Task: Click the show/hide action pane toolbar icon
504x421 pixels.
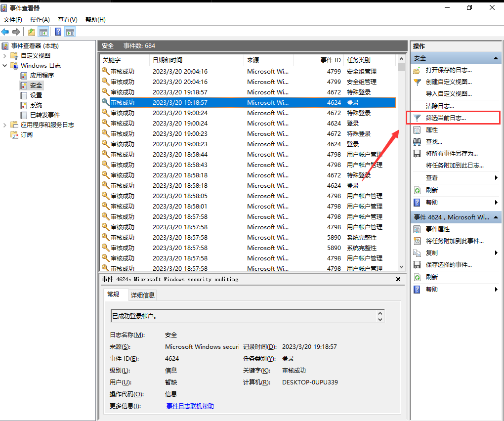Action: click(x=70, y=32)
